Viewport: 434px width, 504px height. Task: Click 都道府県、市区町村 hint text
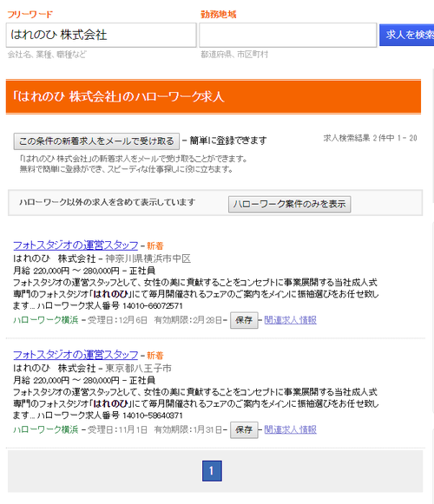[x=234, y=55]
